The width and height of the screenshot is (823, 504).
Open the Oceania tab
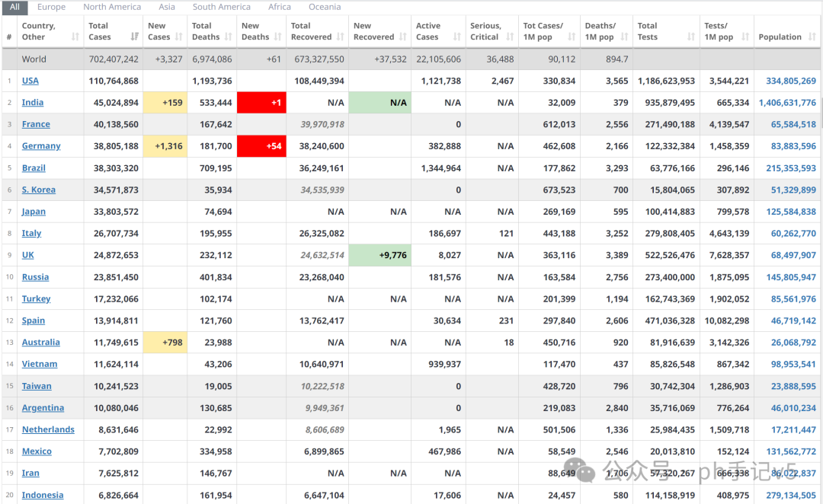[x=325, y=7]
